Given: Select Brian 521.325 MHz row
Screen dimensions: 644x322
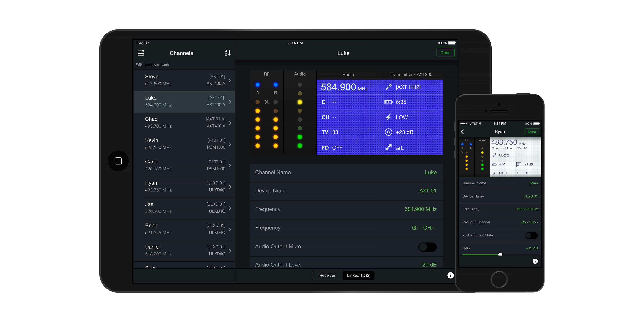Looking at the screenshot, I should (x=184, y=229).
